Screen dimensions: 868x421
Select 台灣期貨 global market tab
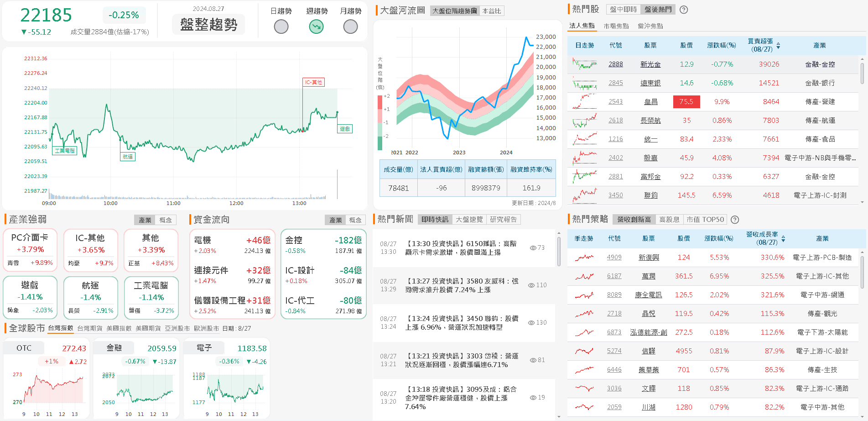click(x=90, y=329)
